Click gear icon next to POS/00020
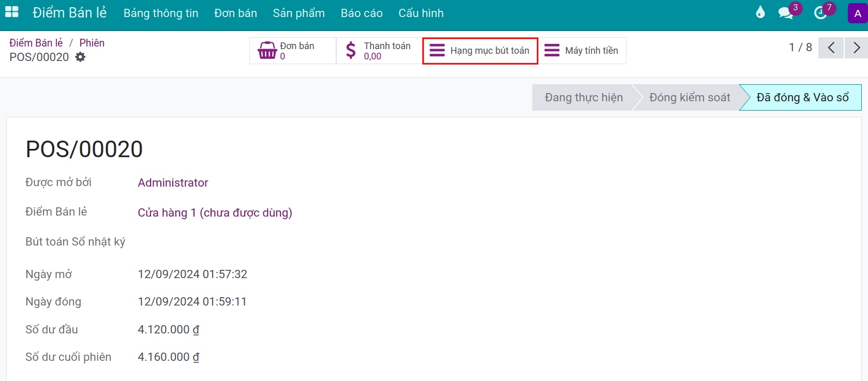Image resolution: width=868 pixels, height=381 pixels. [x=80, y=57]
